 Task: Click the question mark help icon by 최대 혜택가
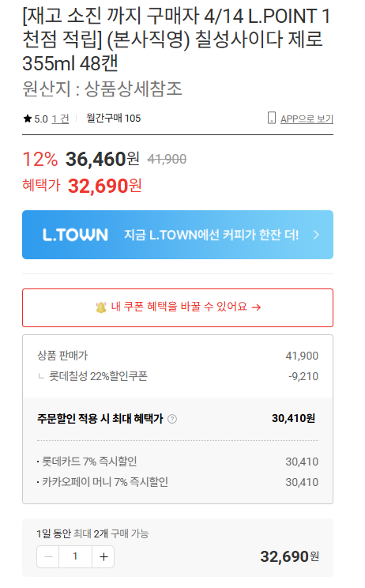coord(172,419)
